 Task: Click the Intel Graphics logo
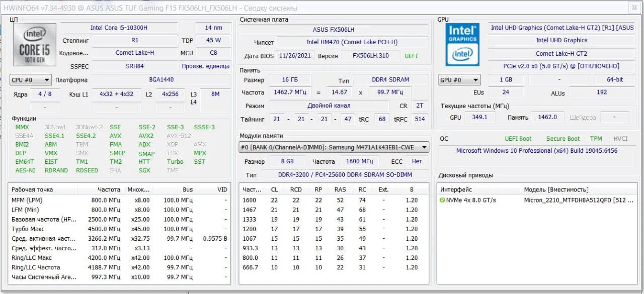coord(462,44)
